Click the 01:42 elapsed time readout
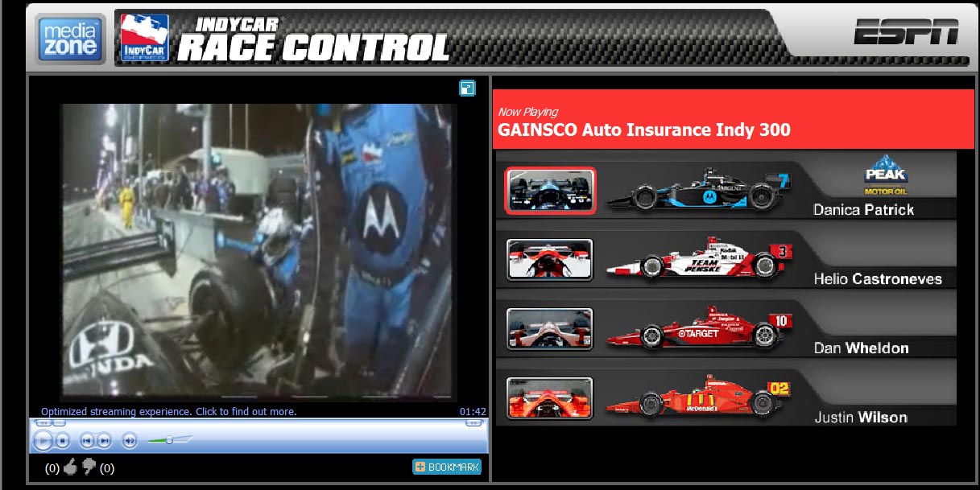This screenshot has height=490, width=980. point(473,411)
